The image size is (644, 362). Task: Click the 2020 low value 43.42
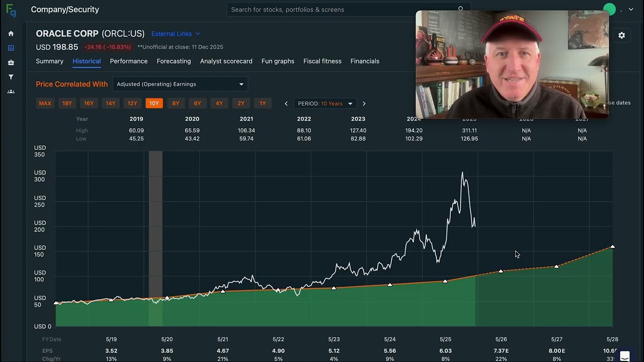coord(192,139)
